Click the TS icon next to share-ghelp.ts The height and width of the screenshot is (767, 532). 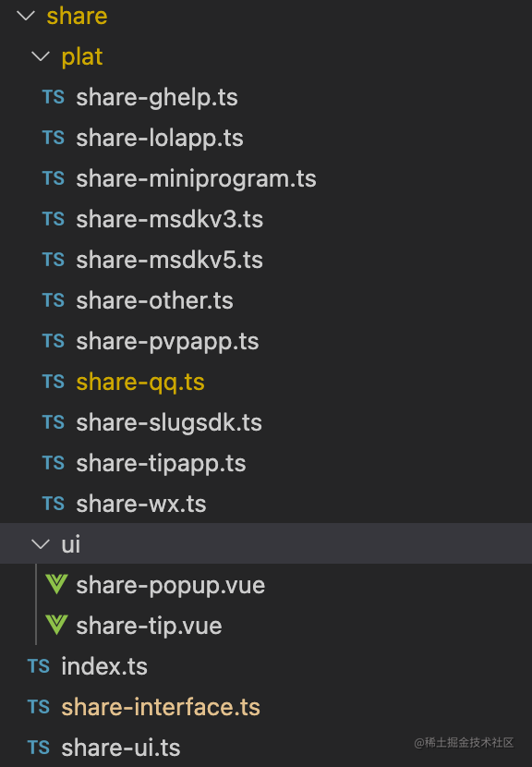(x=53, y=97)
